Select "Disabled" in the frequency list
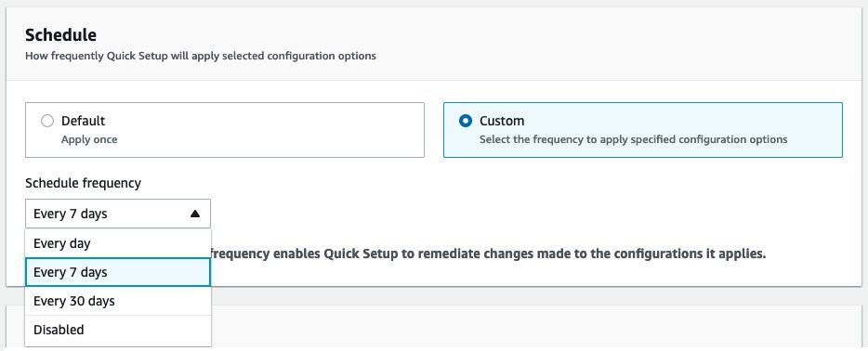Image resolution: width=868 pixels, height=351 pixels. [x=118, y=330]
